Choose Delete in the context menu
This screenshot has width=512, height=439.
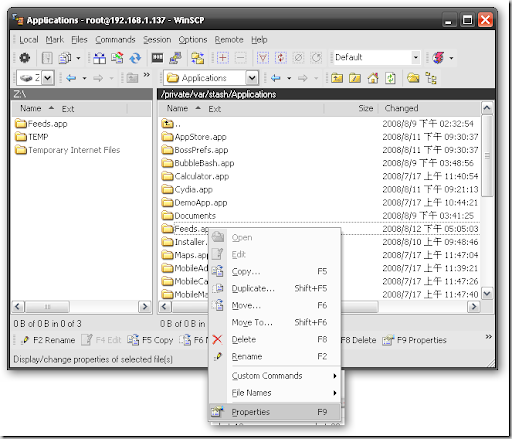(275, 339)
